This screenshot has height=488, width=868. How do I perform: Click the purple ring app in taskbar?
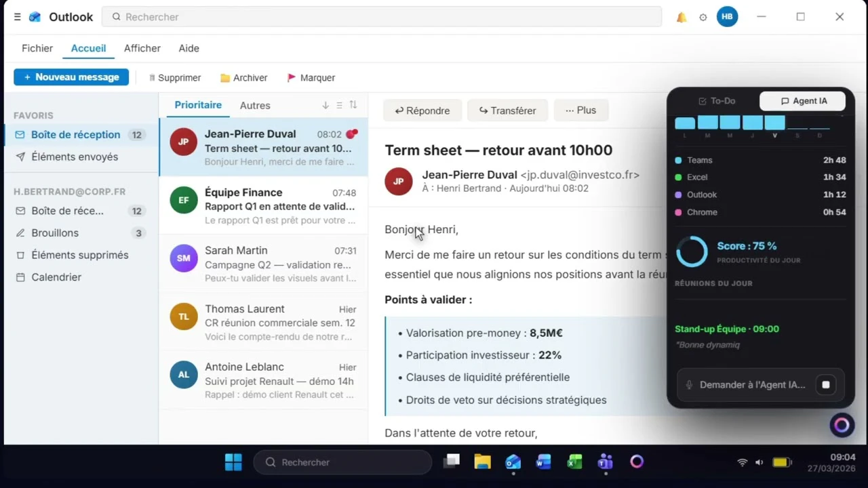[636, 462]
